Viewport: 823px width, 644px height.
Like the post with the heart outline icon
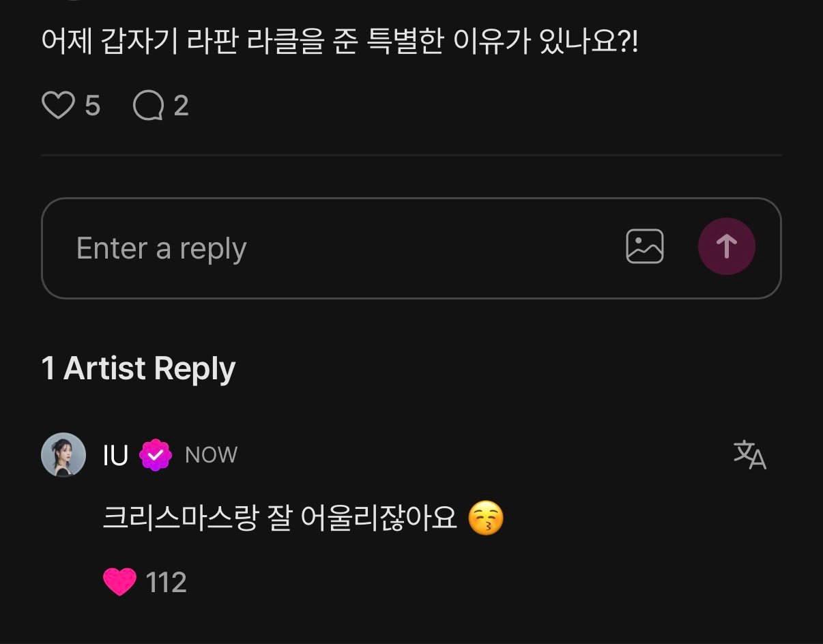click(58, 106)
